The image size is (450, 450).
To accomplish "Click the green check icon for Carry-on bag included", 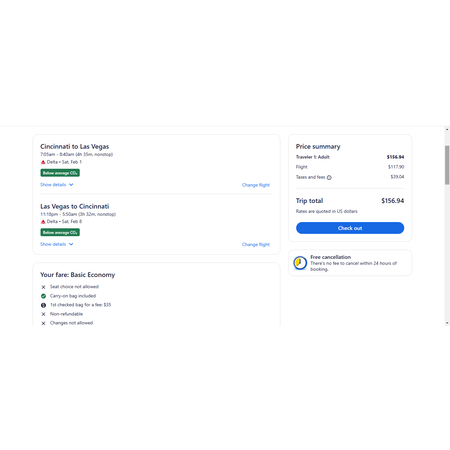I will point(43,296).
